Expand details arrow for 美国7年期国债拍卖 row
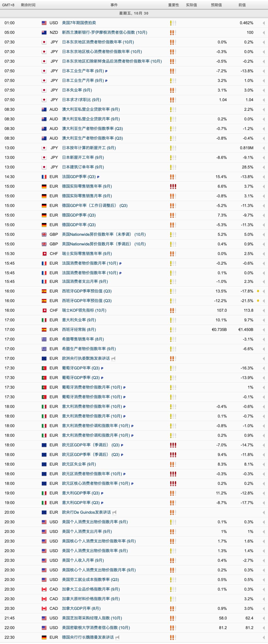 [264, 23]
